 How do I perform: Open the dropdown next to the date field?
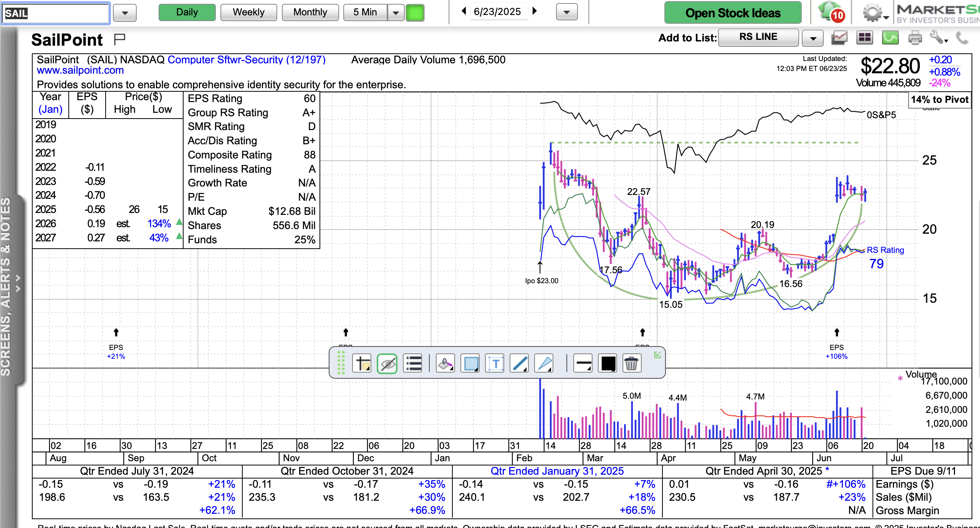(566, 12)
